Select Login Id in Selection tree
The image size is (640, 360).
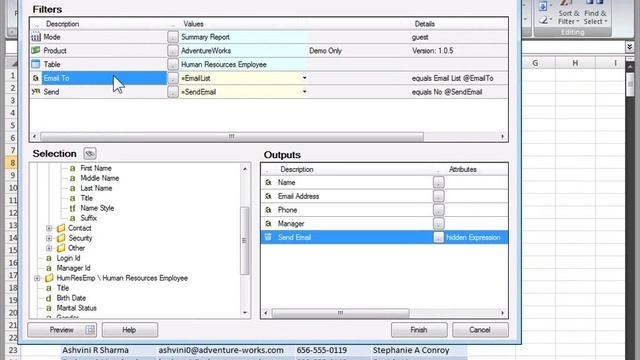tap(68, 258)
